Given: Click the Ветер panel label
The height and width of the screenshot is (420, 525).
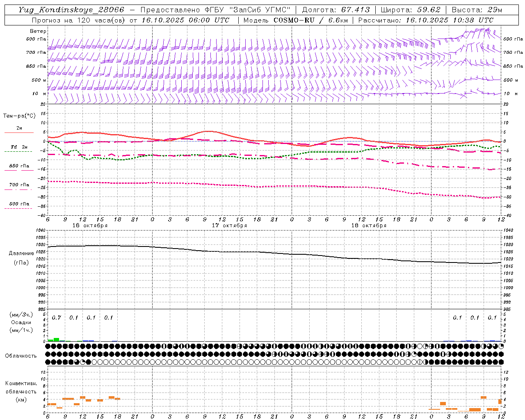Looking at the screenshot, I should click(38, 31).
